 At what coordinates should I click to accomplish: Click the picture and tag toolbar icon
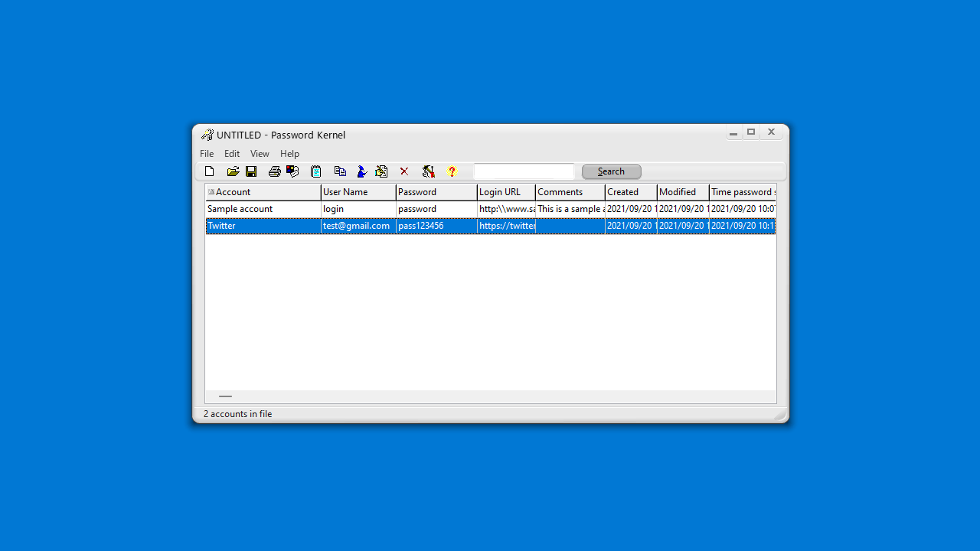[x=292, y=171]
